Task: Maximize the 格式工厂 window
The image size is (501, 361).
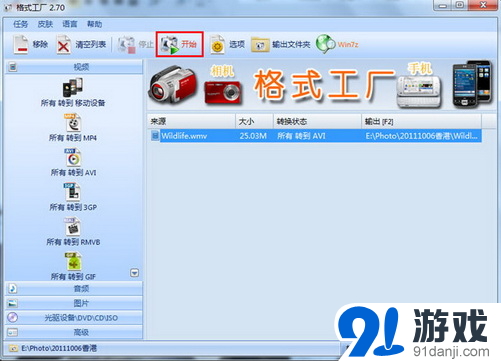Action: coord(460,5)
